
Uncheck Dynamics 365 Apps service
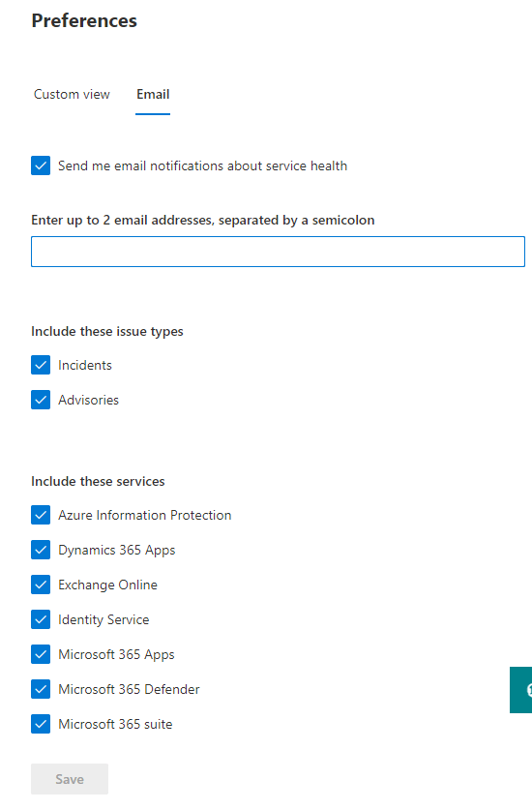(x=41, y=550)
